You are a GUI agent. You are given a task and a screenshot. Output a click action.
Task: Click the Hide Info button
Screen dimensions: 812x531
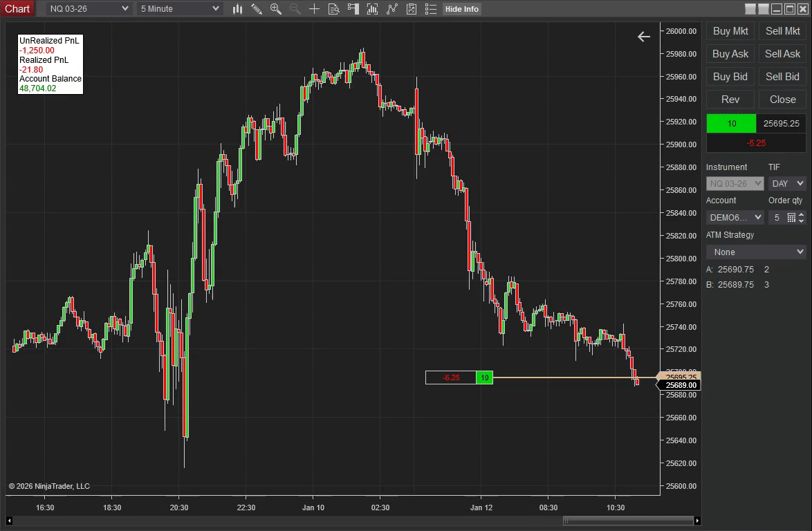click(x=461, y=9)
